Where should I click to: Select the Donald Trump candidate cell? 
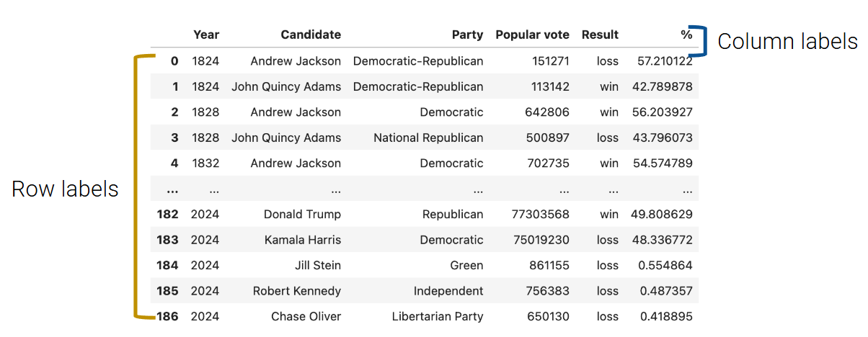point(302,214)
